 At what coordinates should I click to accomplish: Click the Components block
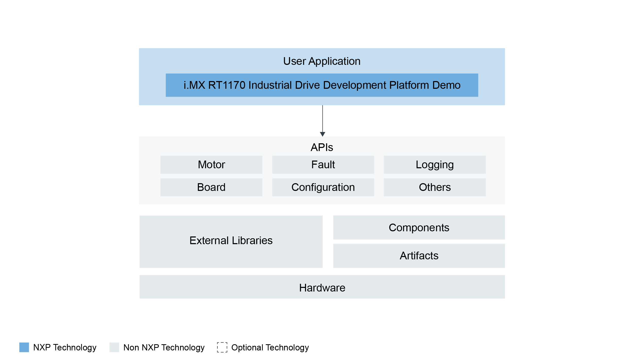tap(419, 228)
